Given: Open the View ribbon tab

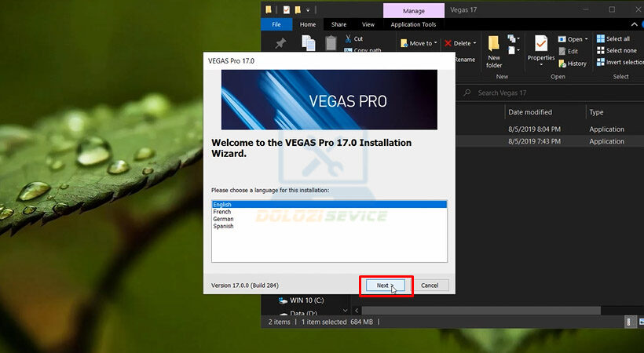Looking at the screenshot, I should (x=368, y=24).
